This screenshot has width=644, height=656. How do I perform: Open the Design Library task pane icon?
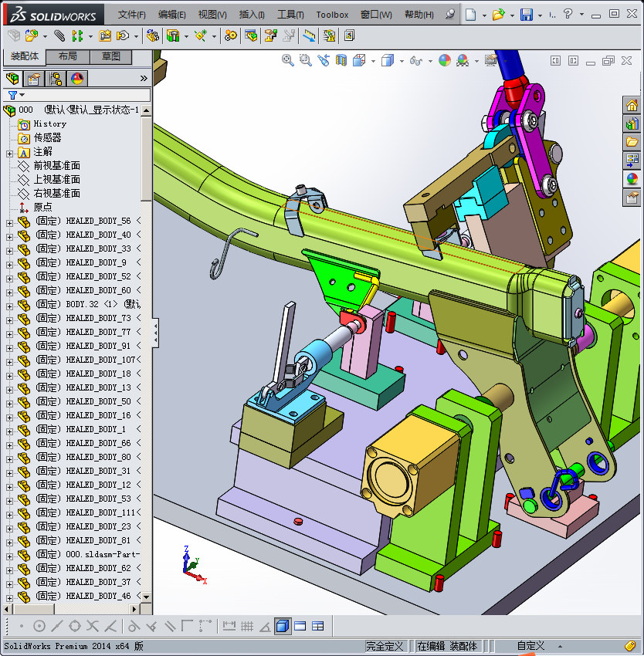coord(632,123)
